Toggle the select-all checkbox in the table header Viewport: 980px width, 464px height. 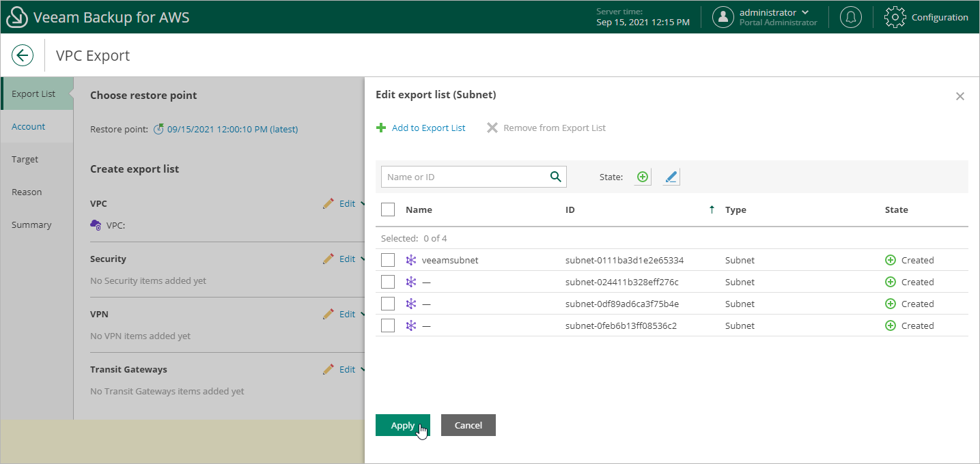pos(388,209)
